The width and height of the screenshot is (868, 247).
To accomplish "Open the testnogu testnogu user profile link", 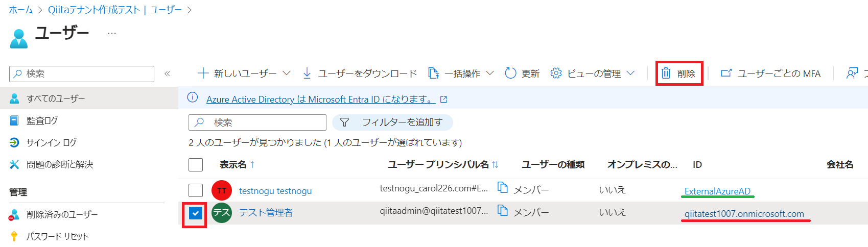I will point(275,191).
